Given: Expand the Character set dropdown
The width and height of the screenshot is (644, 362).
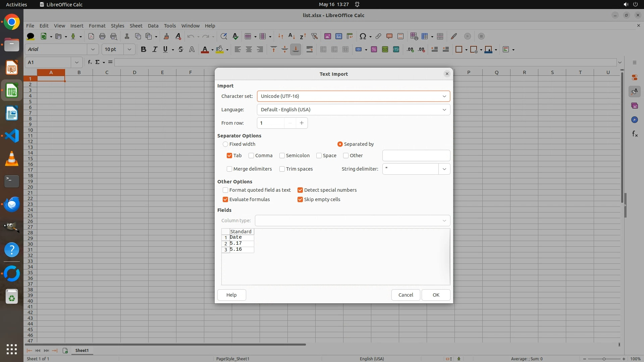Looking at the screenshot, I should coord(444,96).
